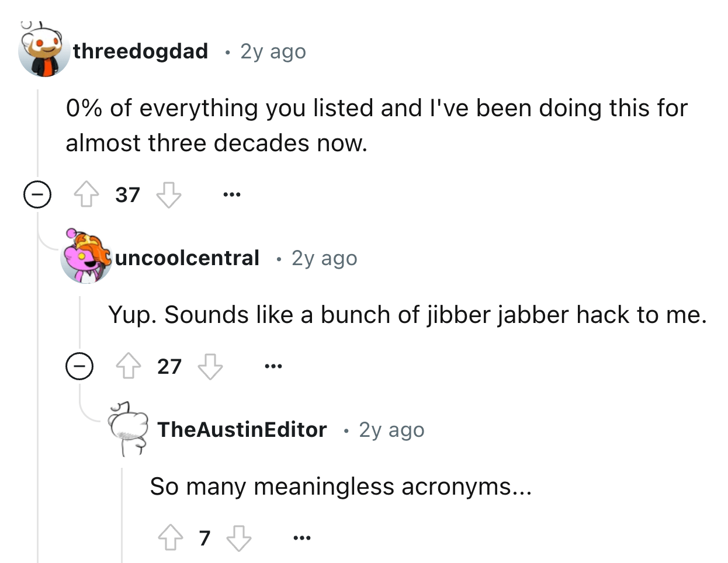The width and height of the screenshot is (728, 563).
Task: Upvote threedogdad's comment
Action: coord(87,194)
